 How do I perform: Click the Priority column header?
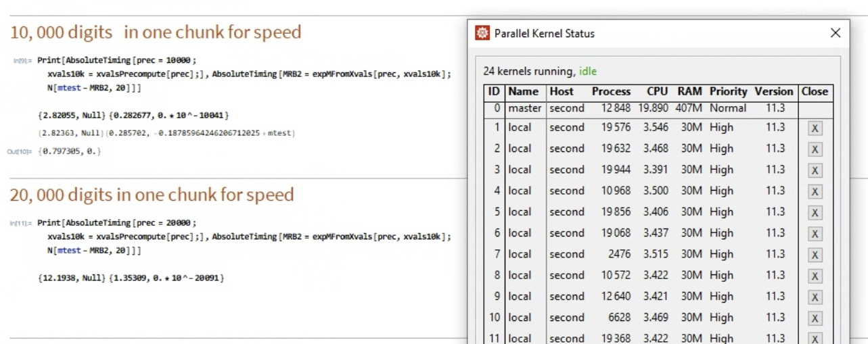[728, 91]
